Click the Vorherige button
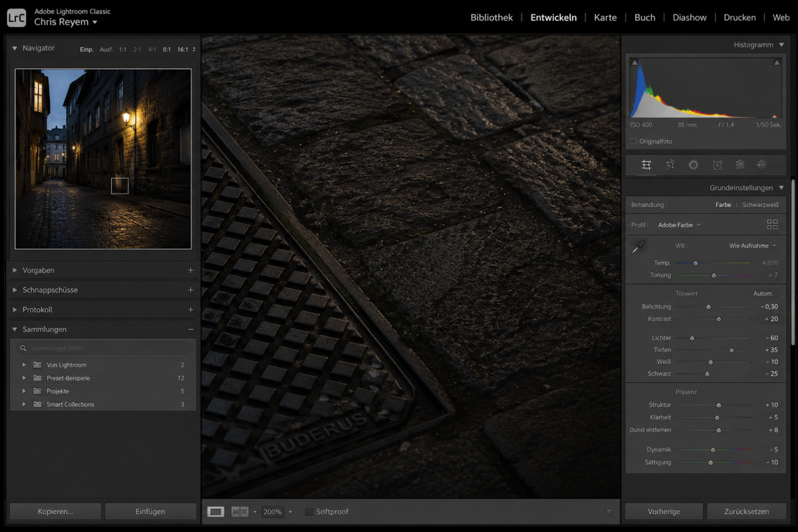The image size is (798, 532). click(x=664, y=511)
